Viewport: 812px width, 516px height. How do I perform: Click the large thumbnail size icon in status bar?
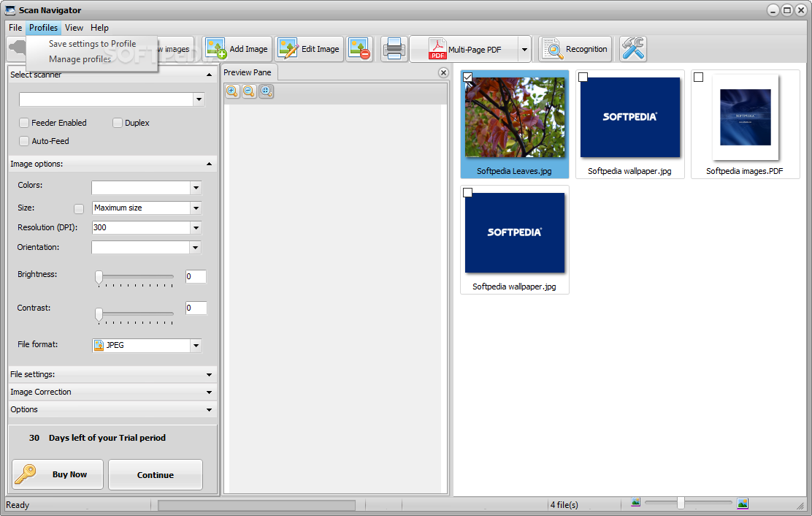tap(743, 503)
